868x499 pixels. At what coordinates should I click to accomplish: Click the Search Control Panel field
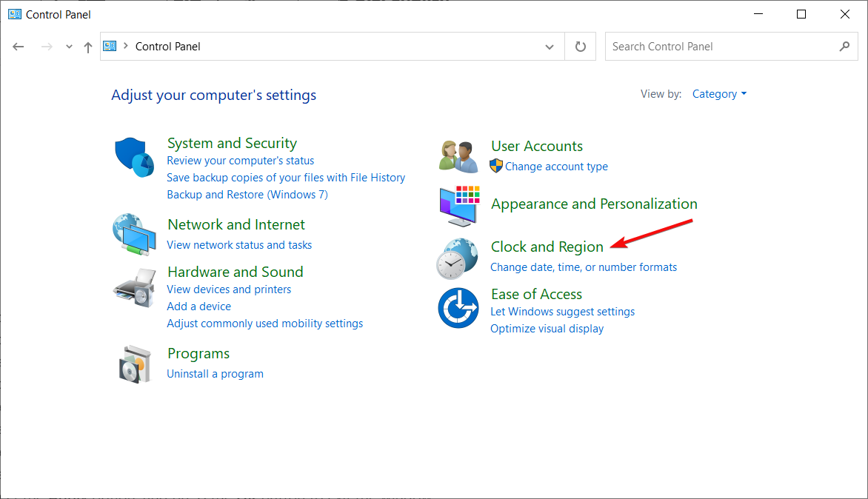click(x=722, y=47)
